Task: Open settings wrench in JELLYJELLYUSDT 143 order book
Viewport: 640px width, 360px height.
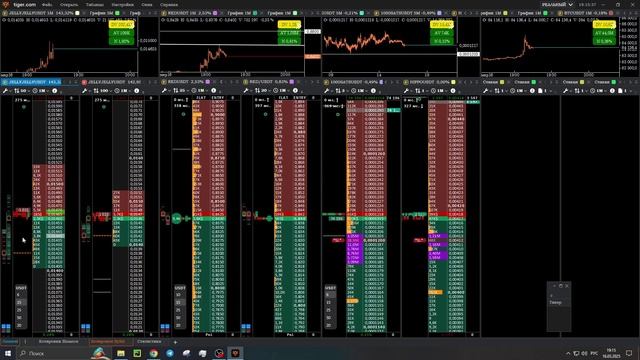Action: pos(5,91)
